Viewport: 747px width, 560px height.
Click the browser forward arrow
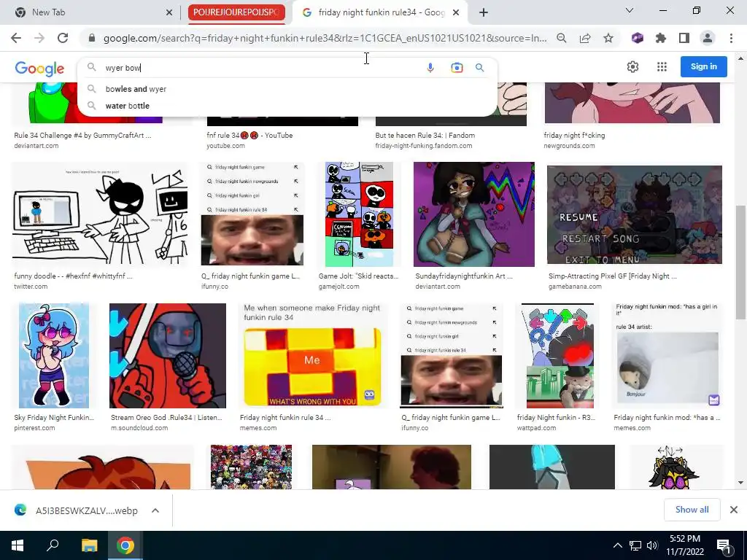39,38
